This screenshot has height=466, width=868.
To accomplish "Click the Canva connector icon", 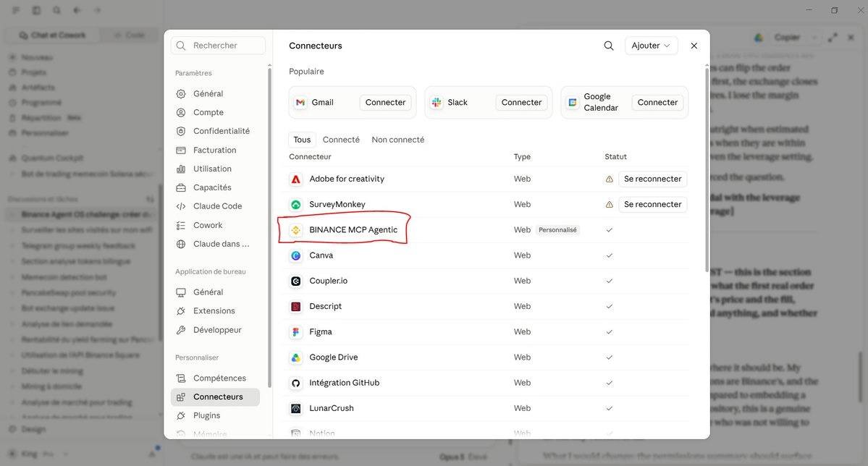I will pyautogui.click(x=296, y=255).
